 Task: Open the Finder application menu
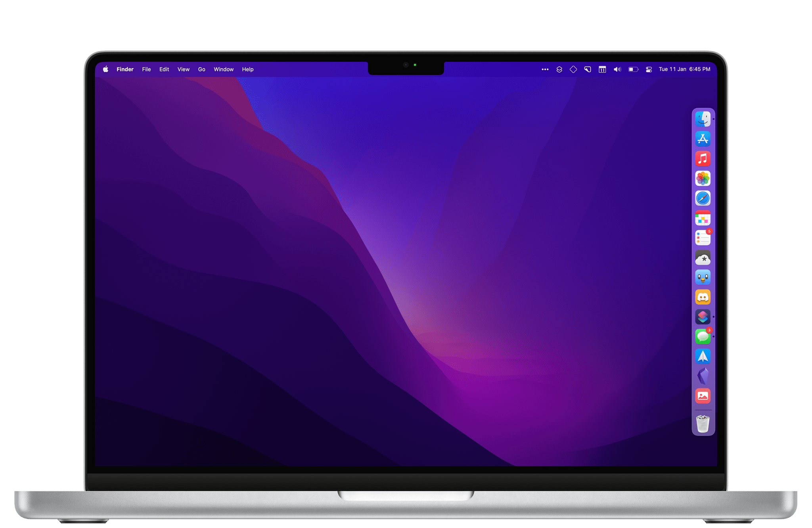[125, 69]
